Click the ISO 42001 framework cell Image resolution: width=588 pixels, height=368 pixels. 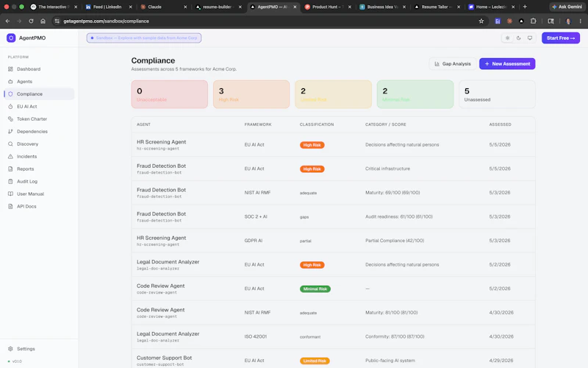(x=255, y=337)
